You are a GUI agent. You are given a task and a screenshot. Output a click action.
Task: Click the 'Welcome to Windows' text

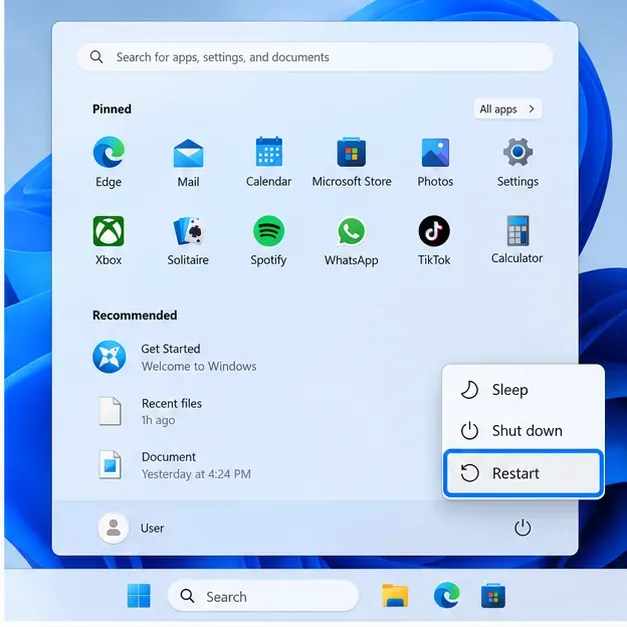tap(199, 366)
